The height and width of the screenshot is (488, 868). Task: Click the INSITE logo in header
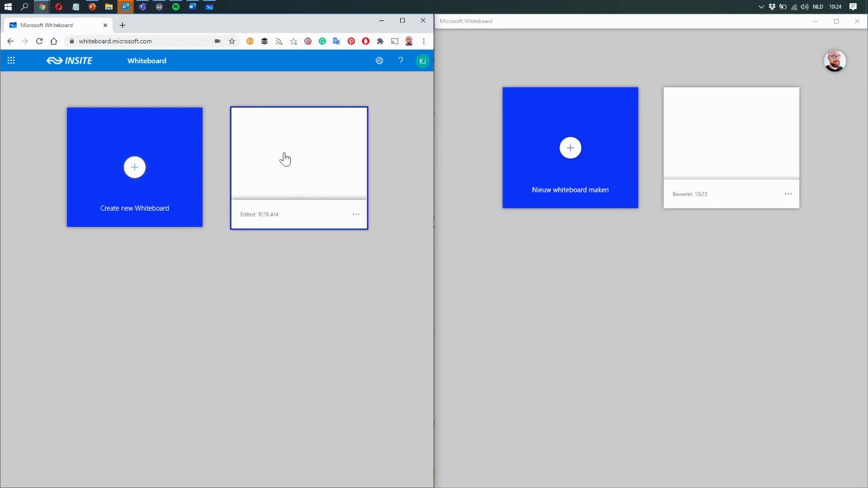pos(69,60)
